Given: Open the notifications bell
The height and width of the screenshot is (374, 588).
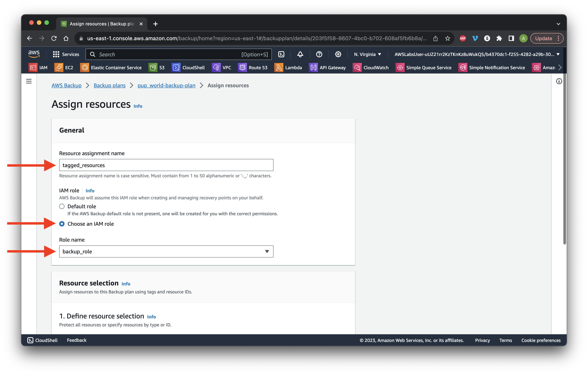Looking at the screenshot, I should tap(300, 54).
